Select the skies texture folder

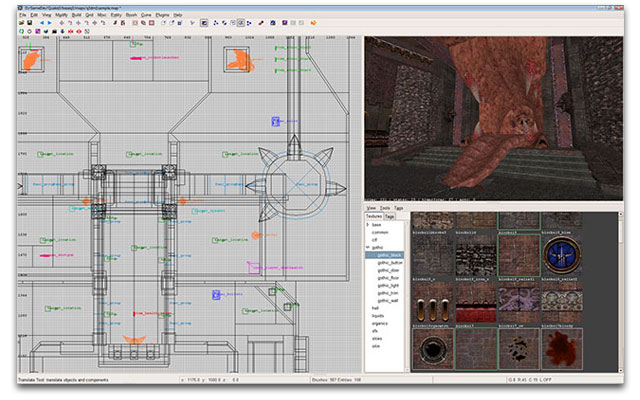(x=377, y=338)
